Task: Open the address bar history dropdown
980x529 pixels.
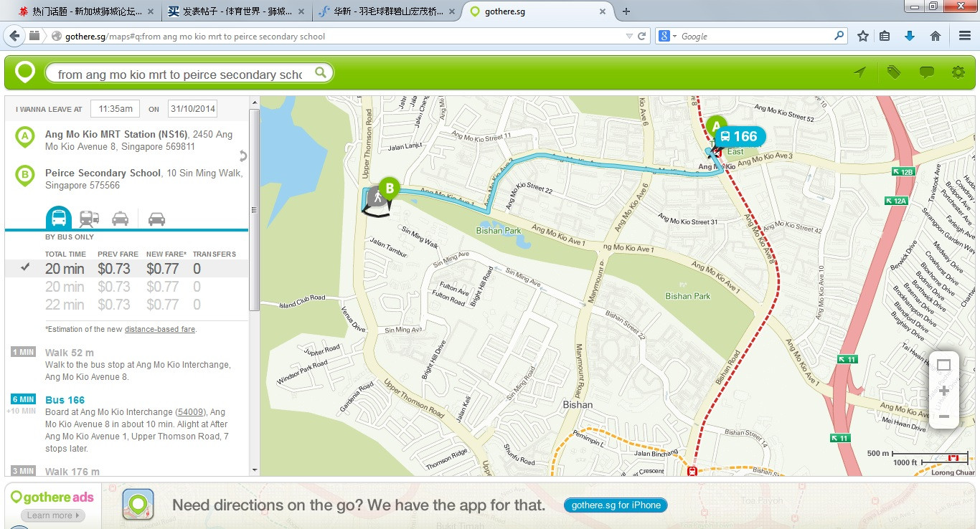Action: (x=629, y=36)
